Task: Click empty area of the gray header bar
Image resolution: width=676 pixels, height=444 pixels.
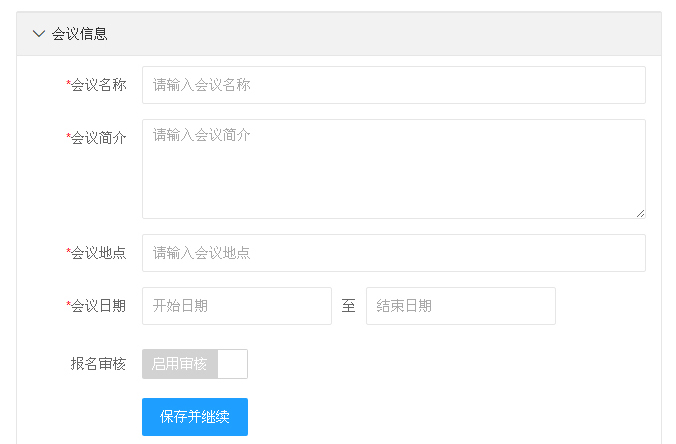Action: point(400,34)
